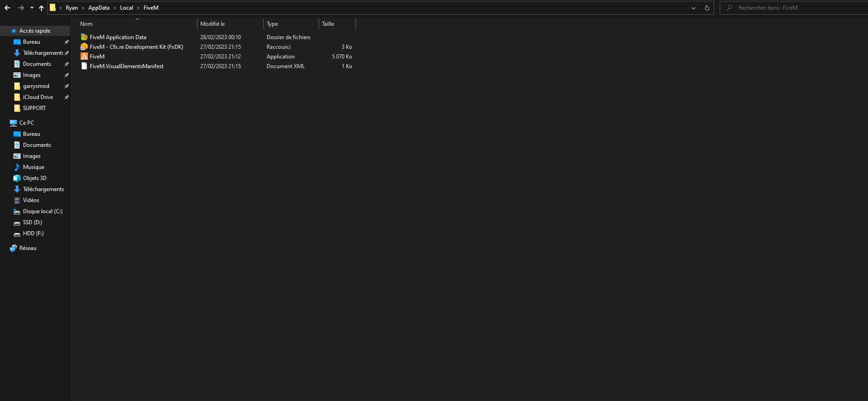Open address bar history dropdown

pyautogui.click(x=693, y=8)
